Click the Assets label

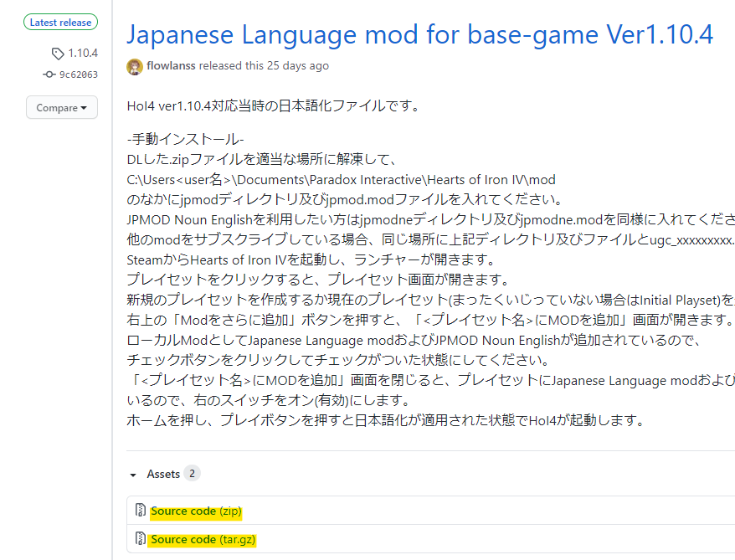click(163, 474)
